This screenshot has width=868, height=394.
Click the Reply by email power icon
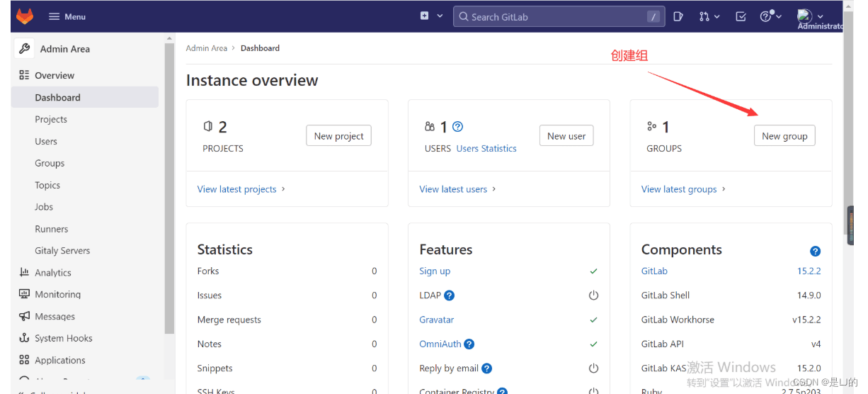tap(593, 368)
